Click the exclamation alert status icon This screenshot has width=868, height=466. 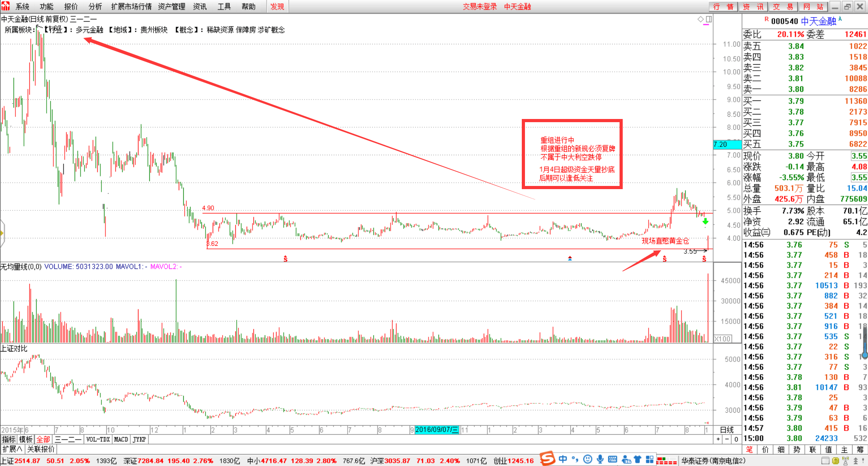click(x=863, y=461)
